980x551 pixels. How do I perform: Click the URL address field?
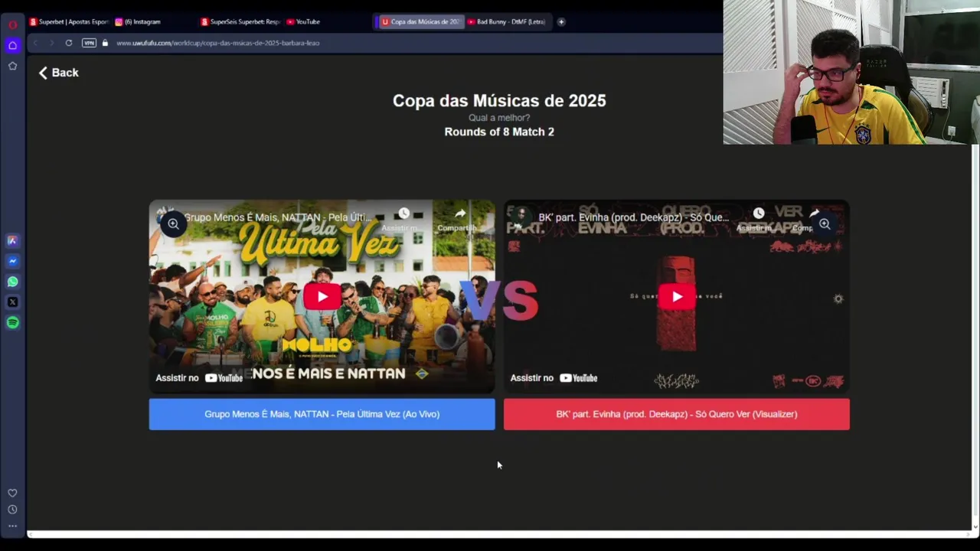coord(413,43)
